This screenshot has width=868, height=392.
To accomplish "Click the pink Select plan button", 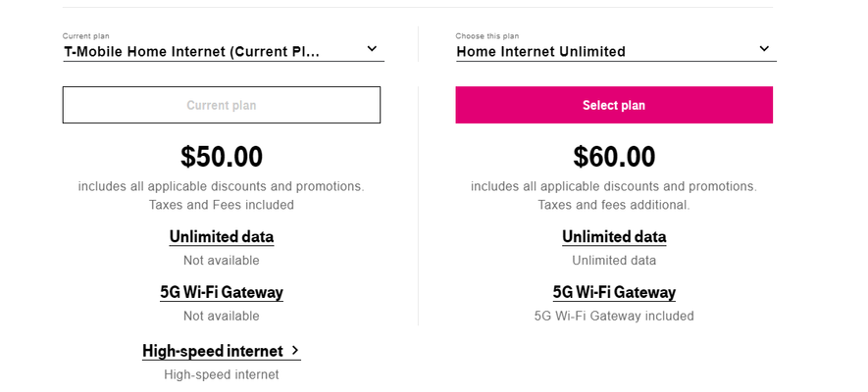I will (614, 105).
